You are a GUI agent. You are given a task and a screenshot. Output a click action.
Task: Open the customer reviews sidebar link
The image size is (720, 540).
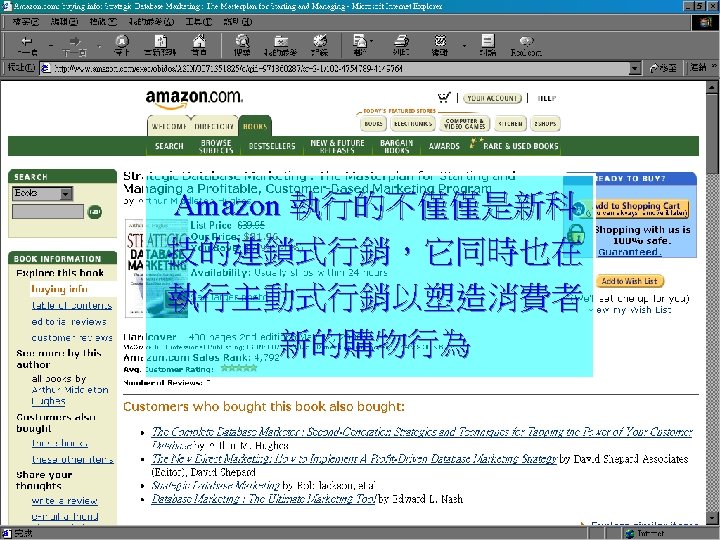pos(72,338)
